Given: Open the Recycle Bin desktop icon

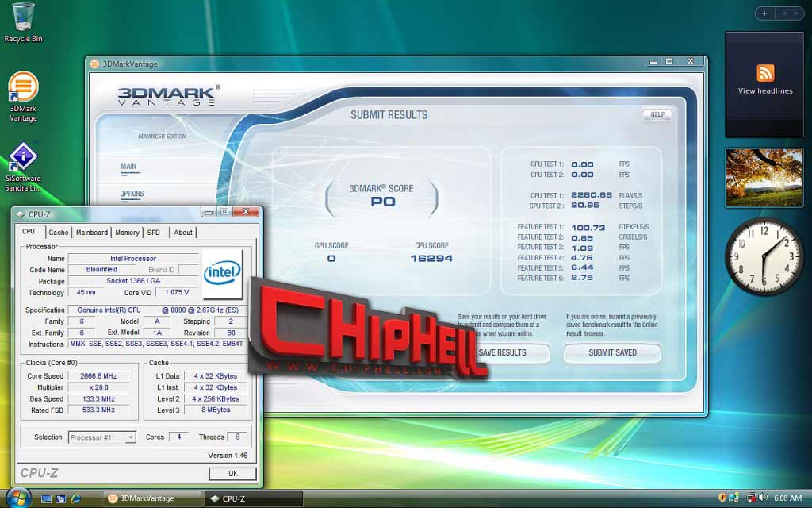Looking at the screenshot, I should [x=23, y=22].
